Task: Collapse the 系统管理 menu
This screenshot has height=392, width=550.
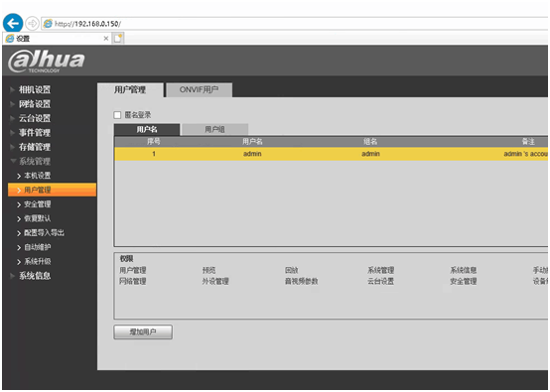Action: [35, 162]
